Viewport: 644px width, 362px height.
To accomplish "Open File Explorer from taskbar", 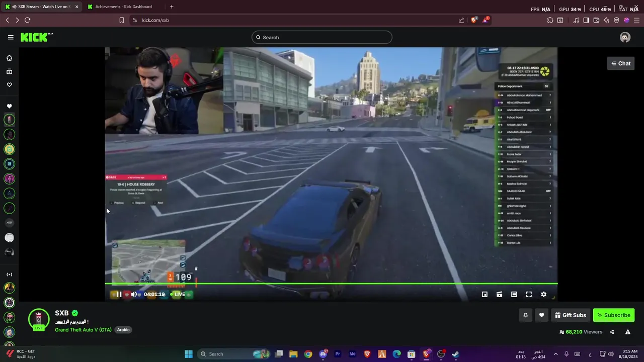I will (x=293, y=354).
